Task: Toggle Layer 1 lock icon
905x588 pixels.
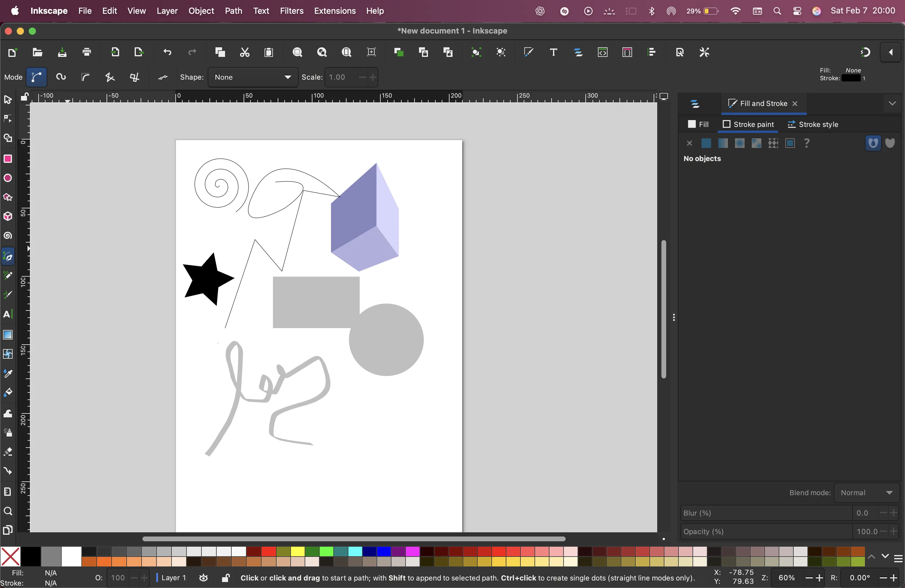Action: 225,578
